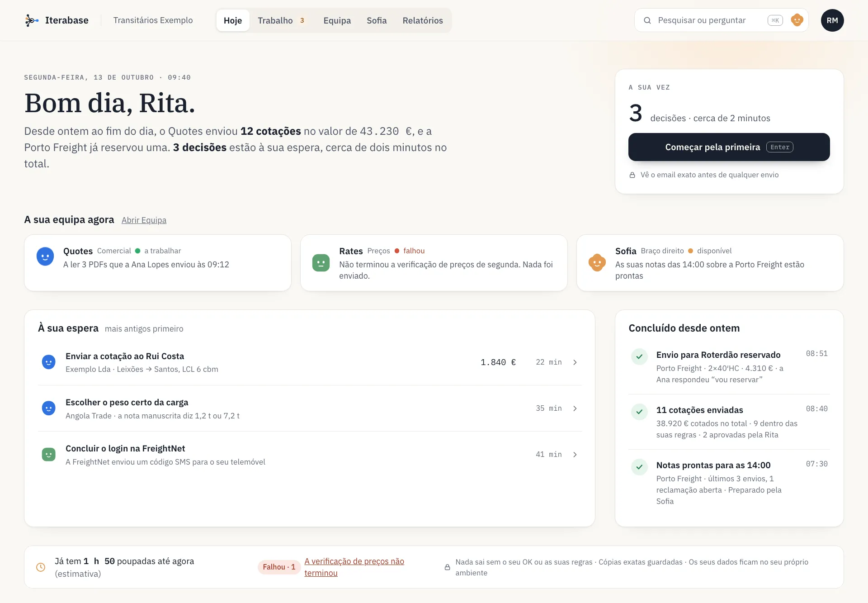Open the Sofia assistant face icon in search bar
Viewport: 868px width, 603px height.
[x=797, y=20]
